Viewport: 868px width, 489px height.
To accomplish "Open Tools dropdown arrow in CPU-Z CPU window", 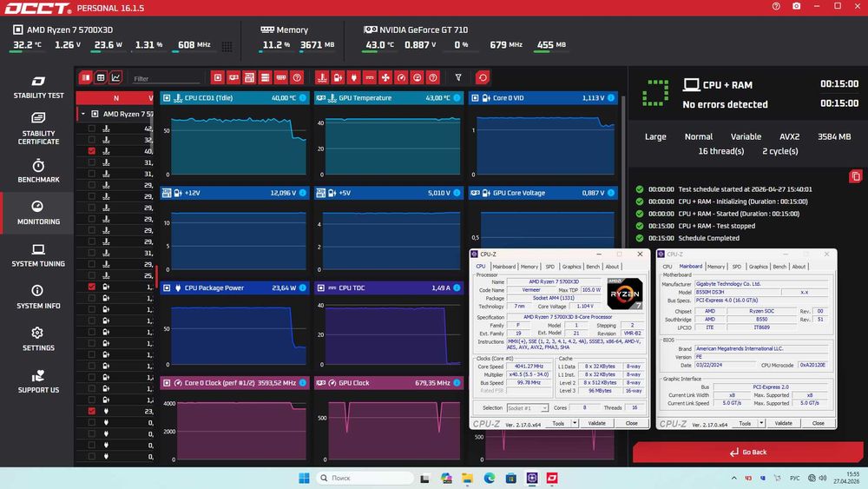I will coord(575,423).
